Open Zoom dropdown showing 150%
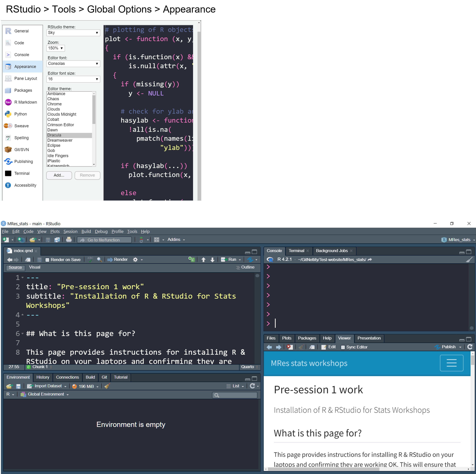 pos(55,48)
